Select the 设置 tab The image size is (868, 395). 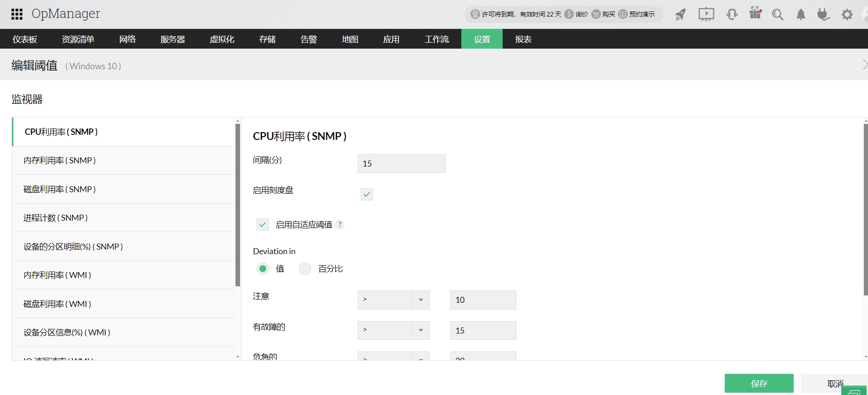click(482, 39)
